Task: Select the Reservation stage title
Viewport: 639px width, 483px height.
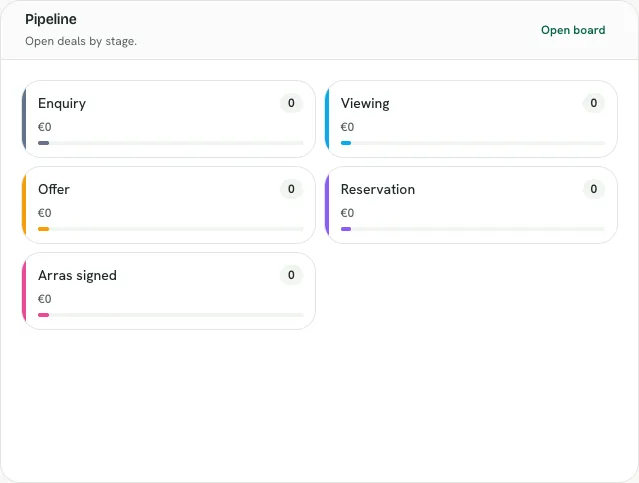Action: [378, 189]
